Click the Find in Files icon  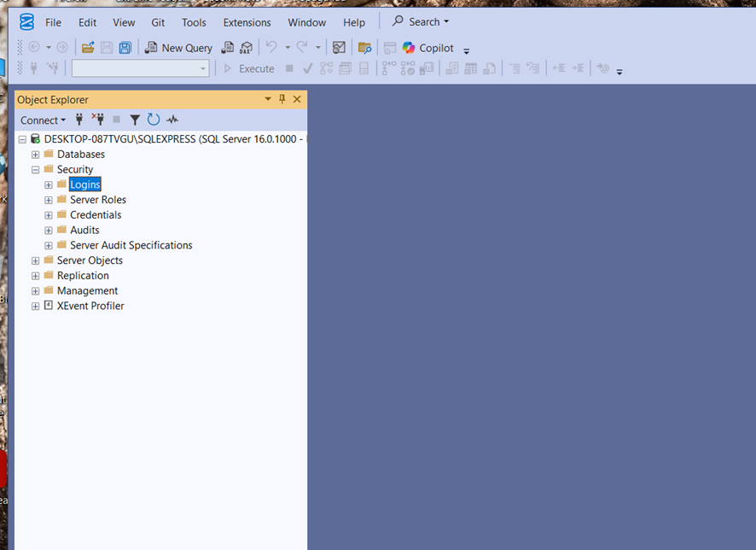point(365,47)
